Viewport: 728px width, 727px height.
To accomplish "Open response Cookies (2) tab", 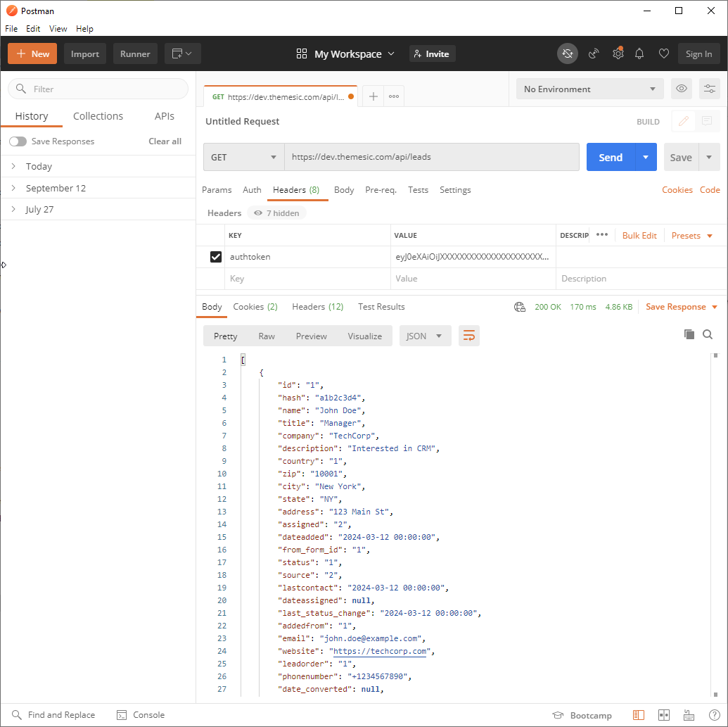I will (255, 307).
